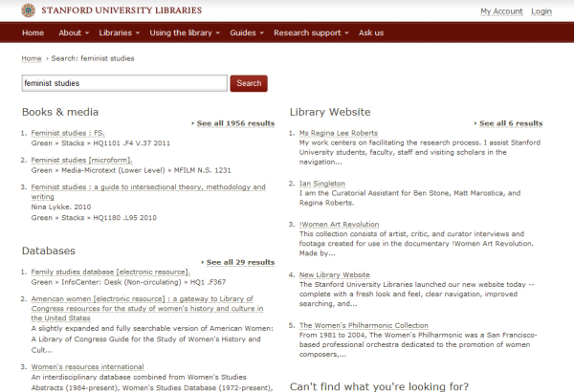Open Feminist studies : FS. record

68,133
